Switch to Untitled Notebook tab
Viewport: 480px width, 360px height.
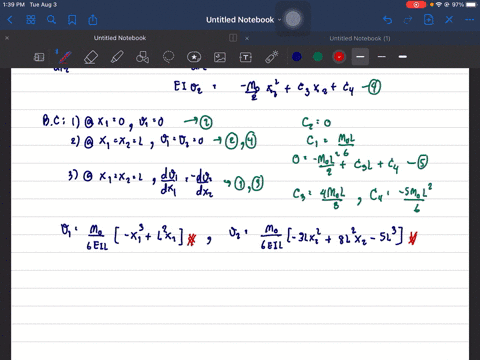120,38
